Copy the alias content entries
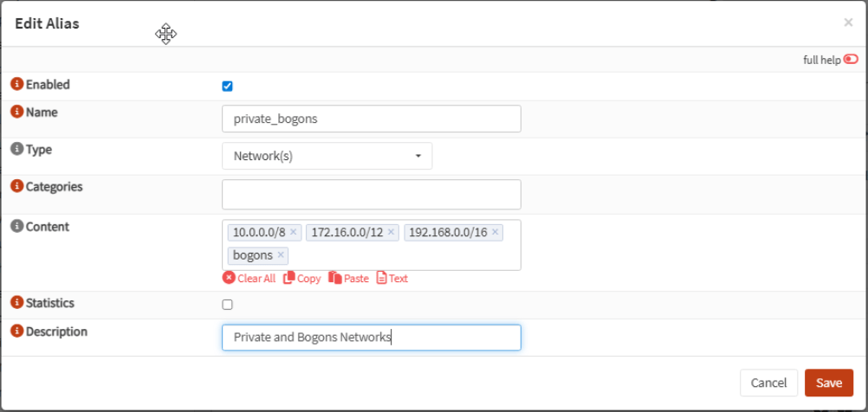The width and height of the screenshot is (868, 412). tap(301, 279)
